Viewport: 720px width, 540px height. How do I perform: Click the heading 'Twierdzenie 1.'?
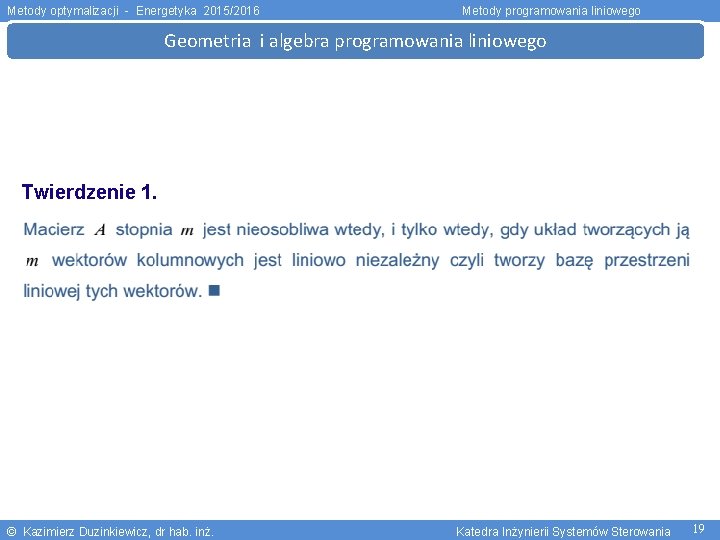(90, 192)
